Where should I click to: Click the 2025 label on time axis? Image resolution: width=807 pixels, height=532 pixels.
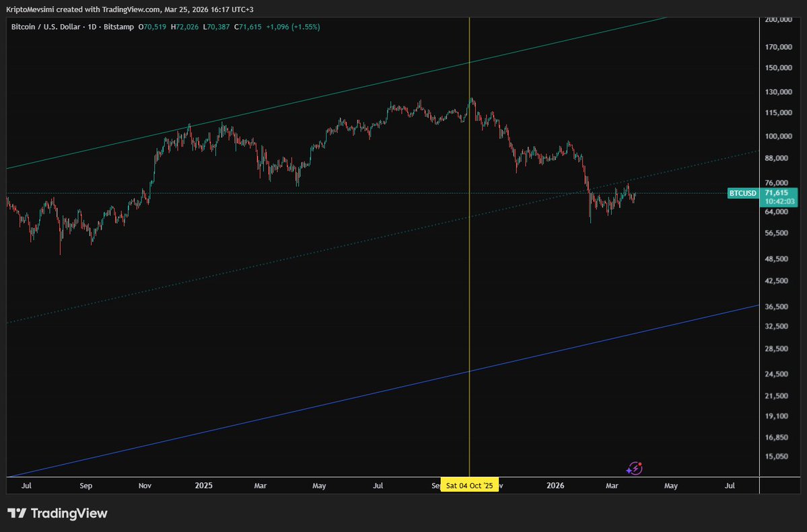click(204, 485)
